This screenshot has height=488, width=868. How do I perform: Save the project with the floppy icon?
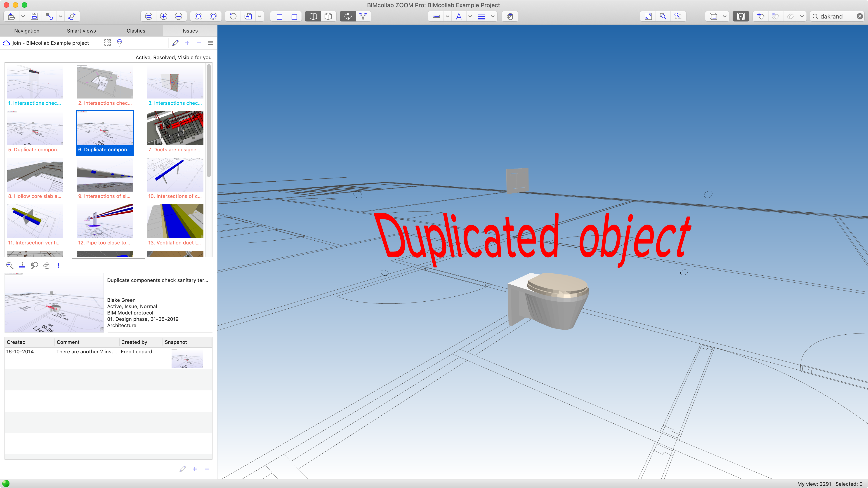34,16
